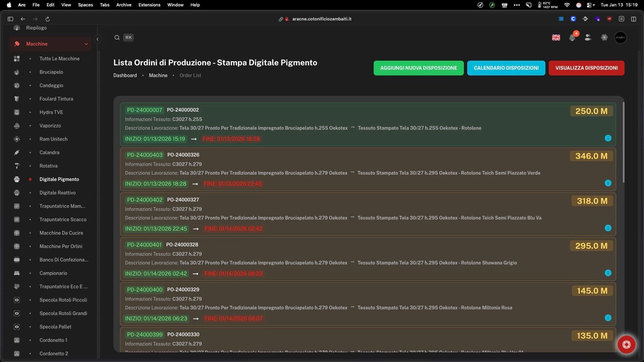Screen dimensions: 644x362
Task: Click the order list vertical scrollbar
Action: pyautogui.click(x=623, y=142)
